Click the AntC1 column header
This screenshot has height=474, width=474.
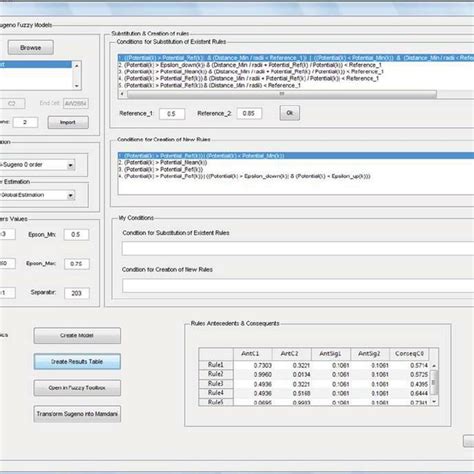pos(253,354)
